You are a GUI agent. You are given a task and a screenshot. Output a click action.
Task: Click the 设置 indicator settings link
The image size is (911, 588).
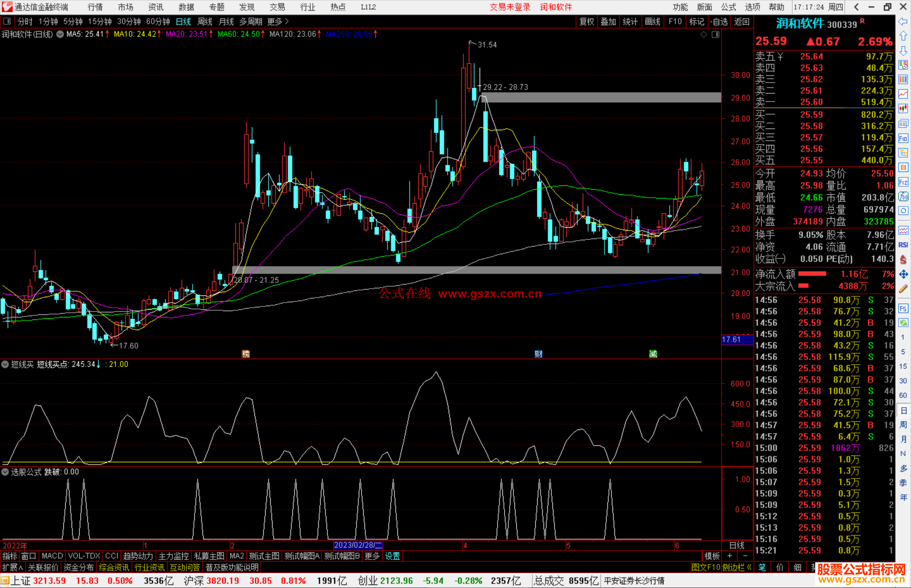coord(392,556)
